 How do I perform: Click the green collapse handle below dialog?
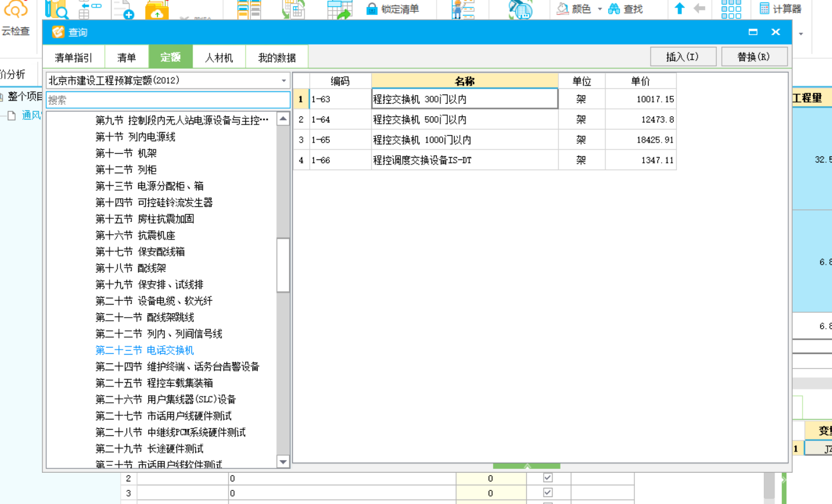(527, 466)
